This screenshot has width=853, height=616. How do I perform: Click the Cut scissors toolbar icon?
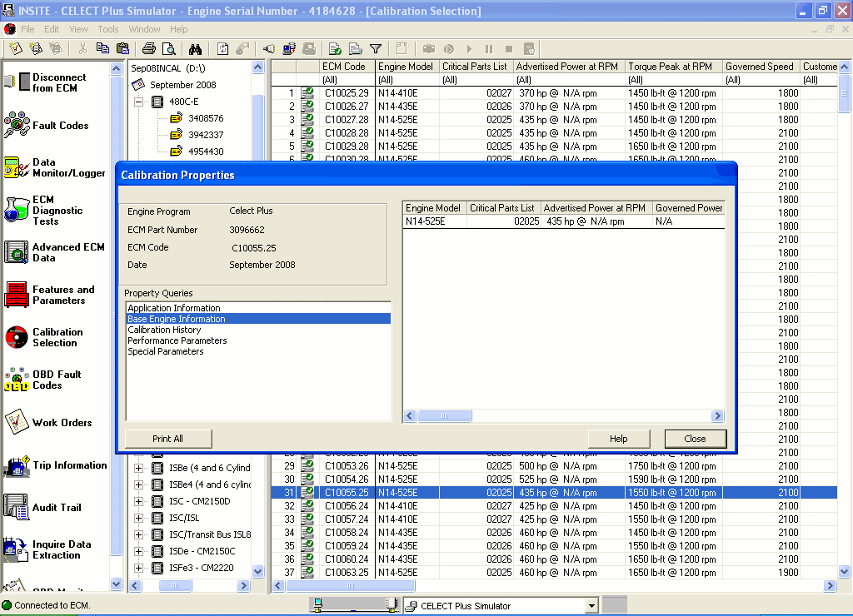pos(82,49)
